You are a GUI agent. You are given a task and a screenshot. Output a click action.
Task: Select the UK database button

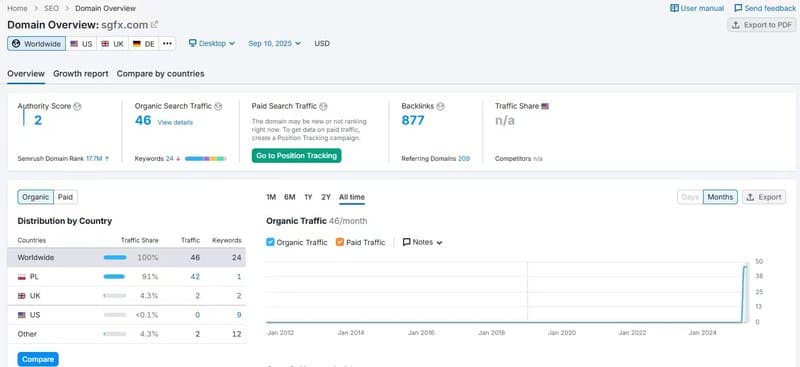(113, 43)
